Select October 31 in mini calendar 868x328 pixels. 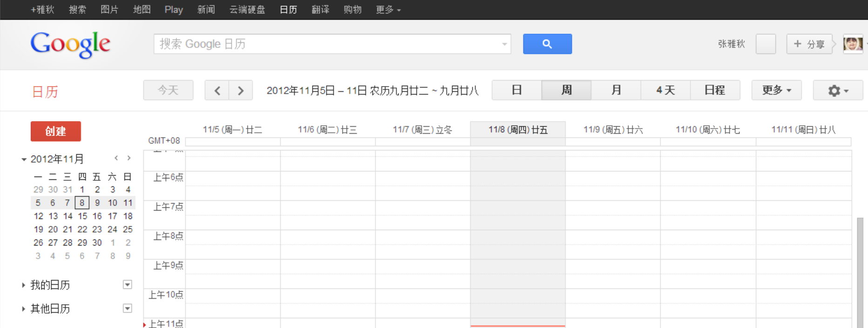pos(68,190)
